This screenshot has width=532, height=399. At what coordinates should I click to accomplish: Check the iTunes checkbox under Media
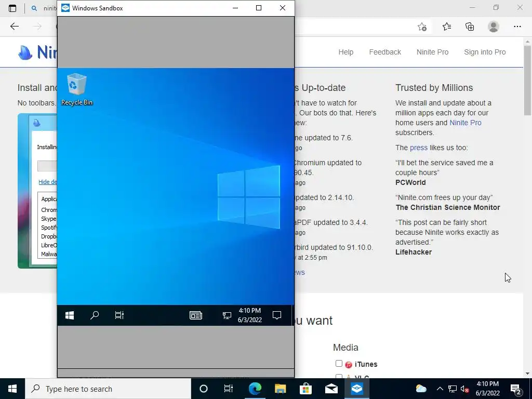pos(339,363)
